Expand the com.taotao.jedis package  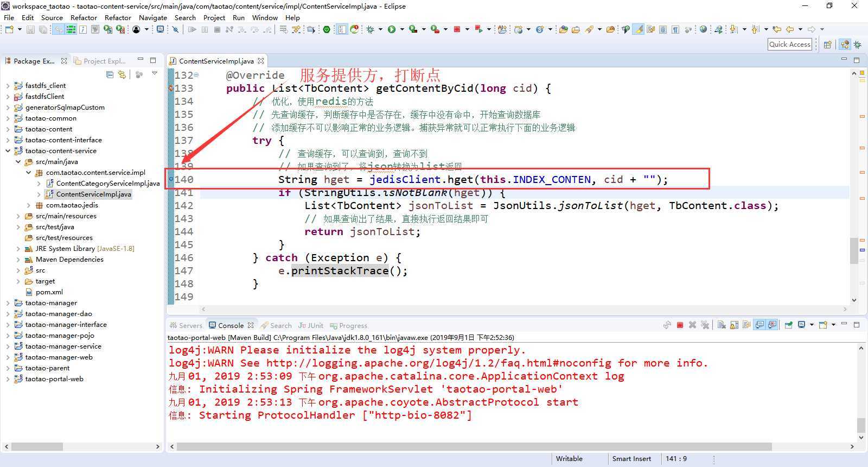[29, 205]
